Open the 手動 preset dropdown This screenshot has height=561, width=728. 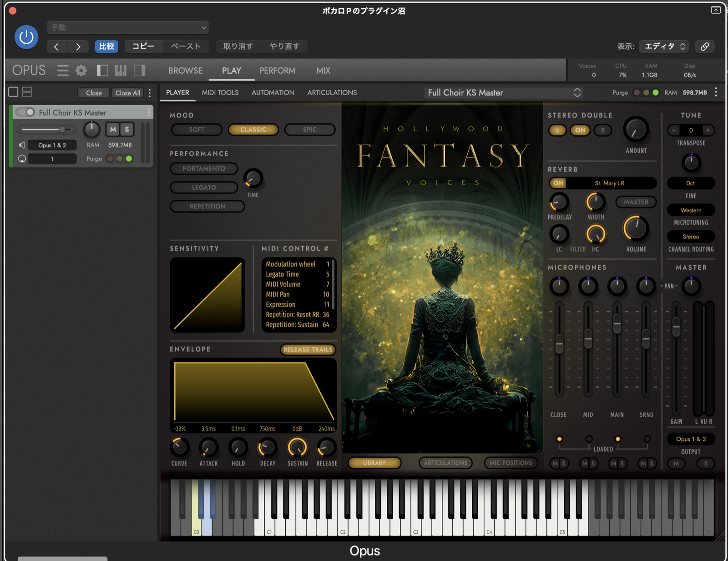(128, 28)
